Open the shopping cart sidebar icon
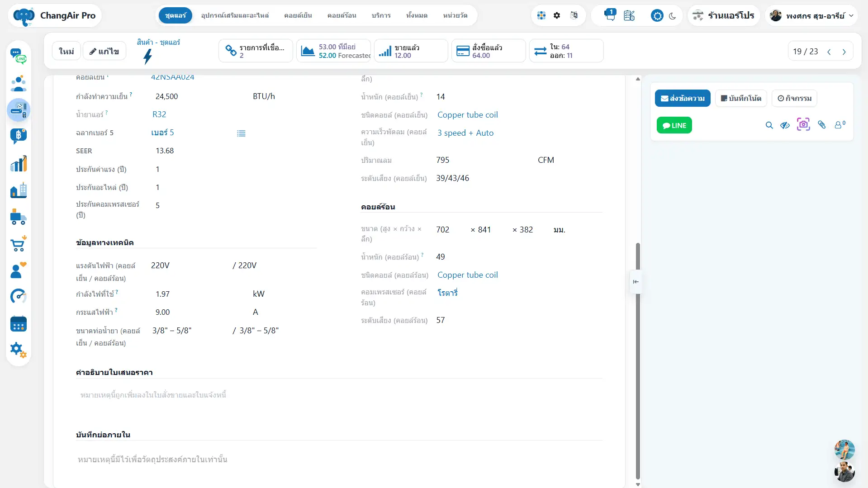 tap(19, 244)
